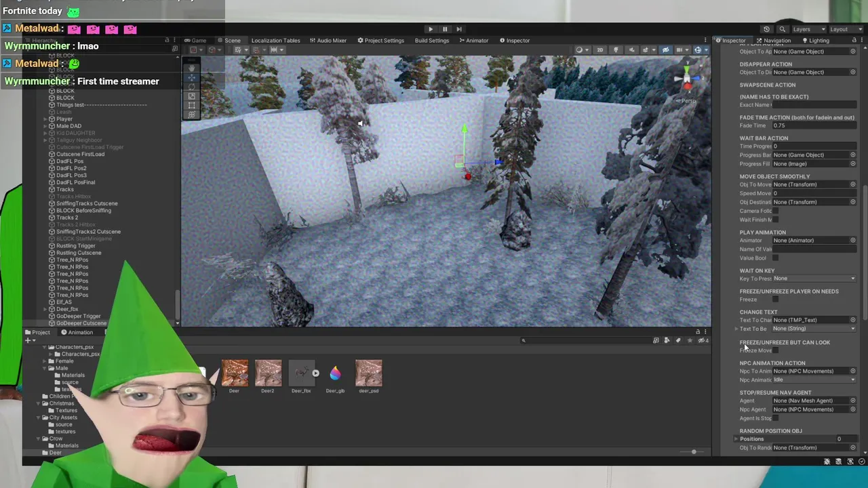The image size is (868, 488).
Task: Advance one frame with the step button
Action: (459, 29)
